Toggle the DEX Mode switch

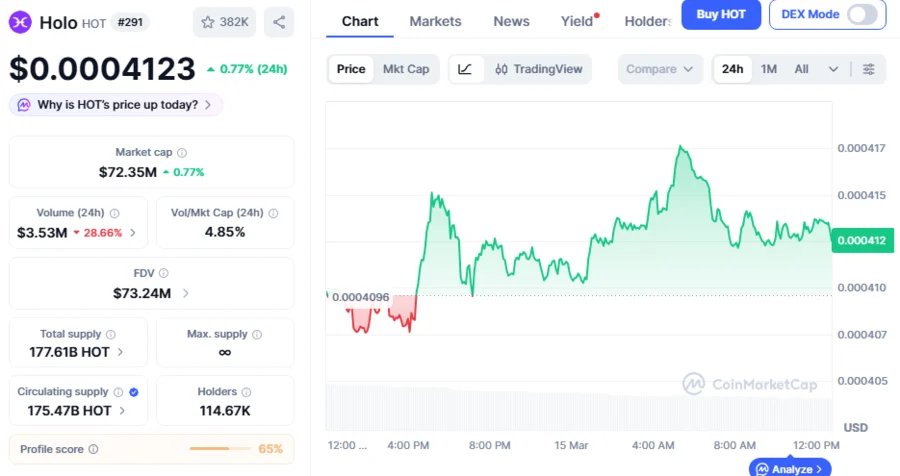861,14
